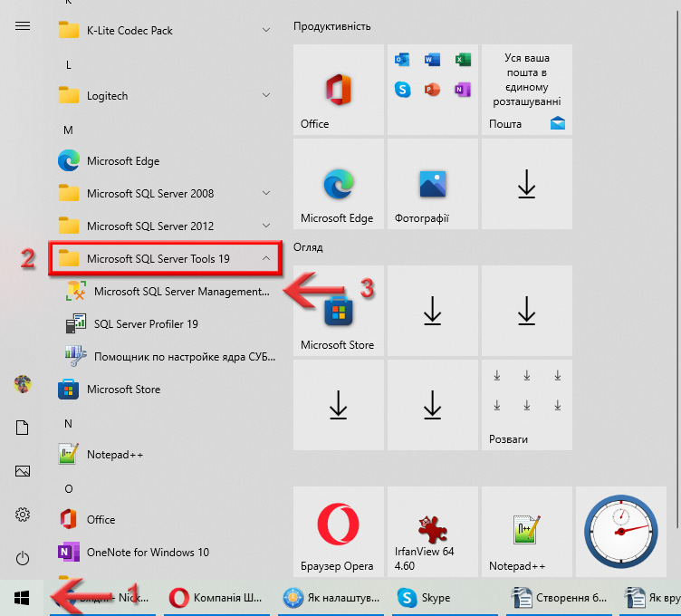Screen dimensions: 681x616
Task: Switch to Як налаштув... taskbar window
Action: (331, 598)
